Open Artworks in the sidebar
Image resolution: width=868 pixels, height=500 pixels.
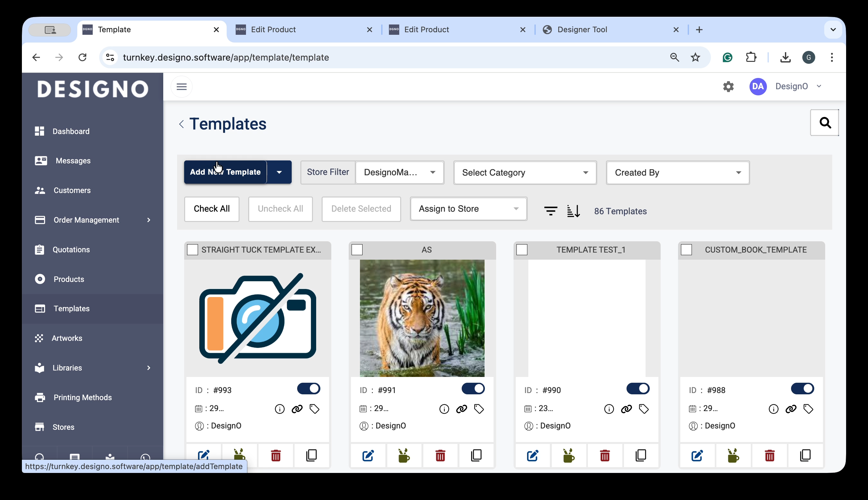(67, 338)
